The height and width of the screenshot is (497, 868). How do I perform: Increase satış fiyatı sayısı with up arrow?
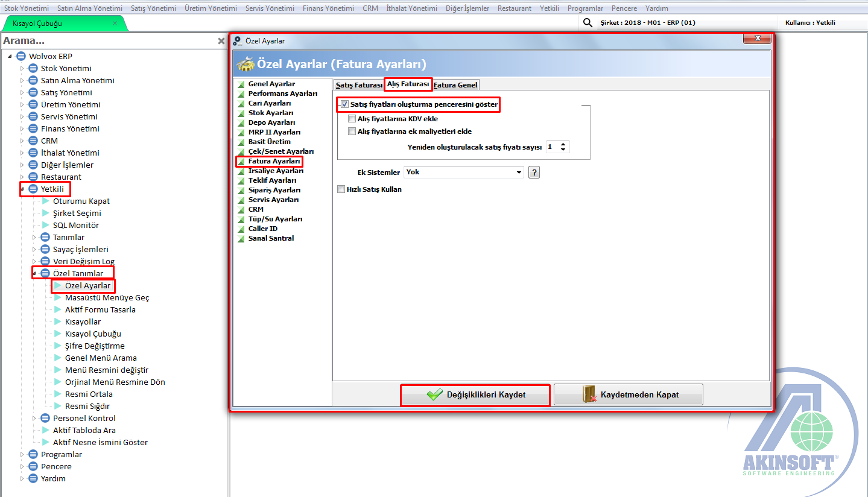pos(563,144)
